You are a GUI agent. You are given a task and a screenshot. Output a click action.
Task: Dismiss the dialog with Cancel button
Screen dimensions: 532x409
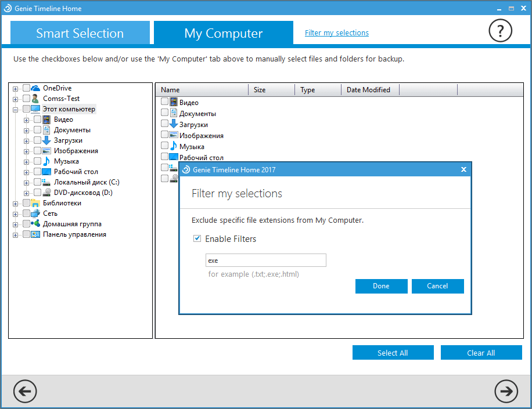pyautogui.click(x=438, y=286)
